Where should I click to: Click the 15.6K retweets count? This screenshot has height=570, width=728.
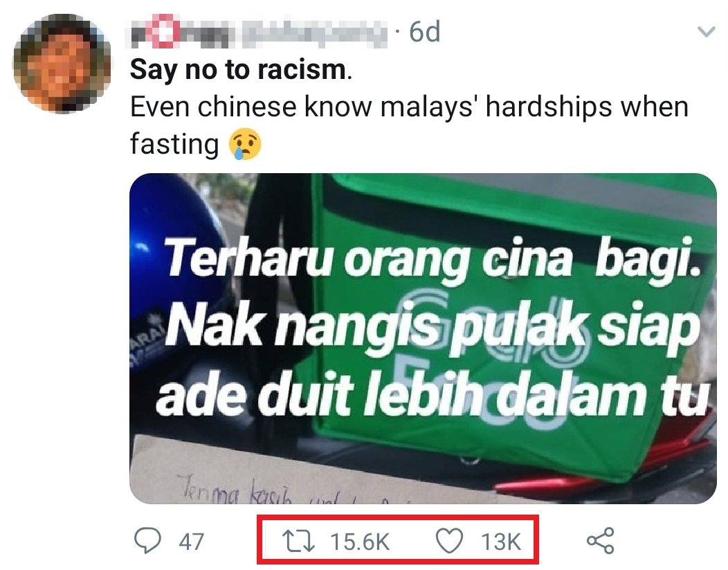[360, 542]
